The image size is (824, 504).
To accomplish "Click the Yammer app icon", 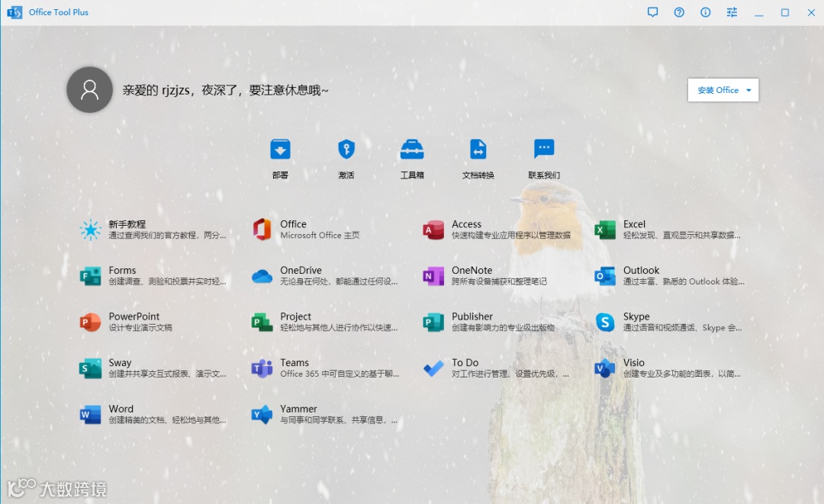I will click(262, 414).
